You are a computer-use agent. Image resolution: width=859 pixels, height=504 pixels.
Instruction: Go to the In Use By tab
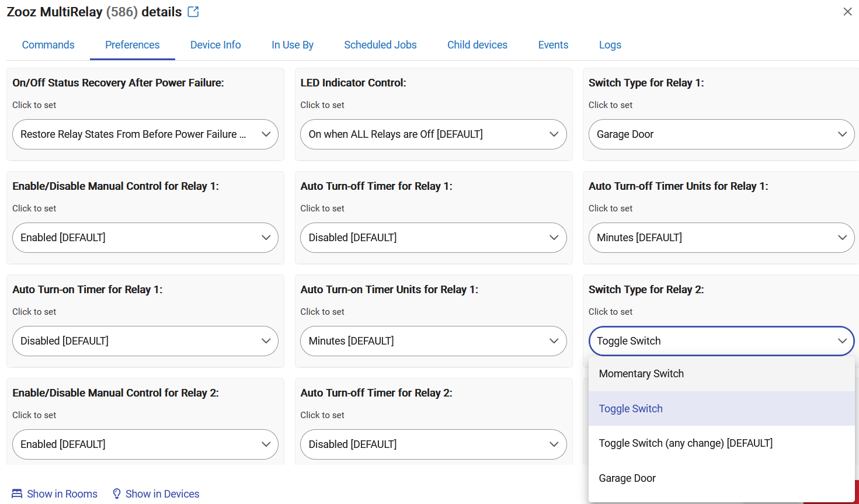[x=293, y=45]
